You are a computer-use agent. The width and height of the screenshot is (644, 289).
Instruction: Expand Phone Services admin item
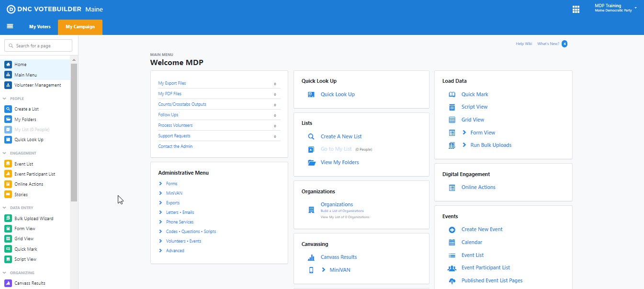pos(160,222)
